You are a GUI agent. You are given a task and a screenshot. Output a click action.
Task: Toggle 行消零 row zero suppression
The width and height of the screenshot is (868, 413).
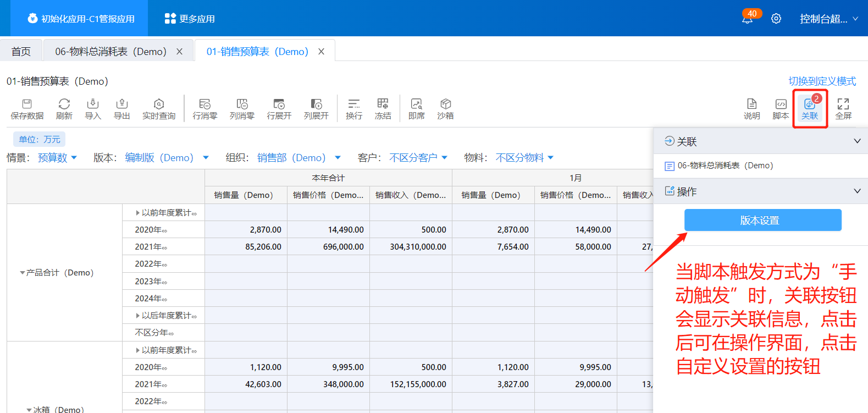[204, 108]
